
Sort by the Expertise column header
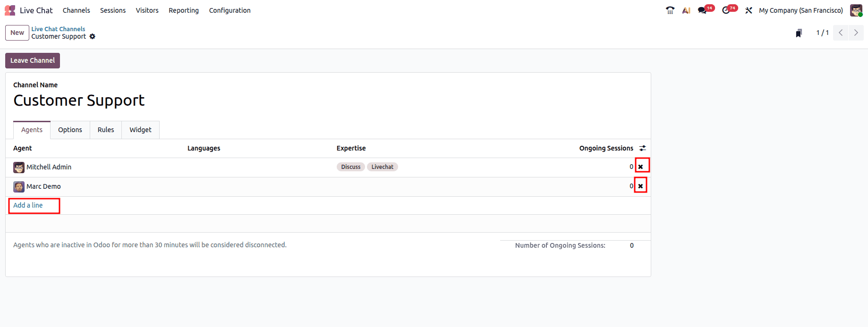pyautogui.click(x=351, y=148)
